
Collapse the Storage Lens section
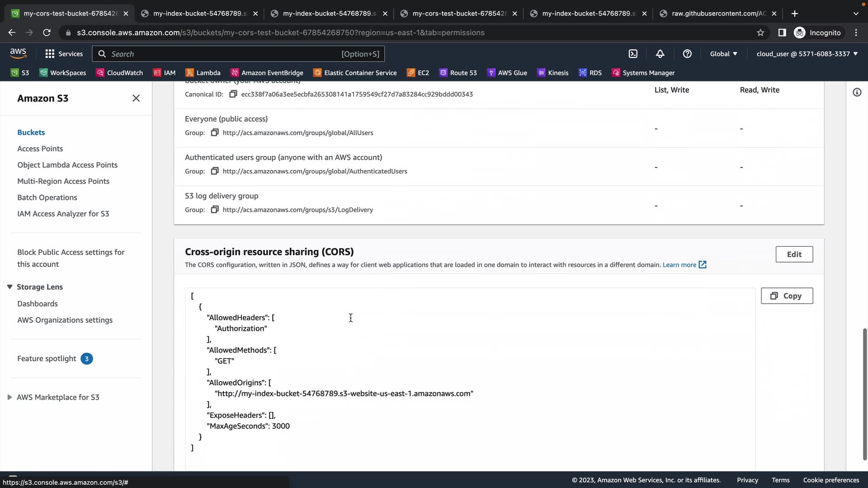pyautogui.click(x=9, y=287)
